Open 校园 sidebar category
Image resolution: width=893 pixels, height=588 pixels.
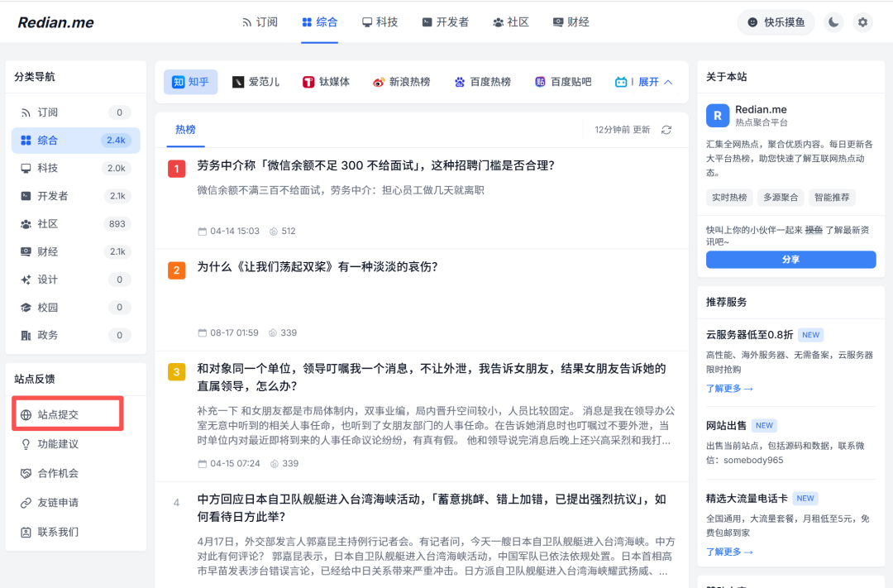[76, 307]
